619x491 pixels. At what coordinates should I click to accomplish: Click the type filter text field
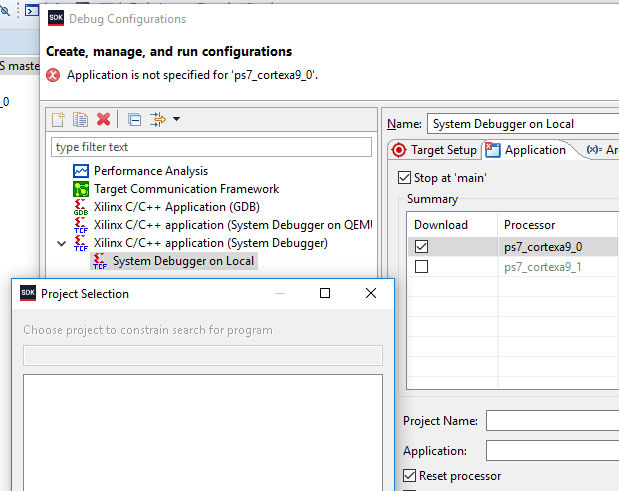click(x=211, y=147)
